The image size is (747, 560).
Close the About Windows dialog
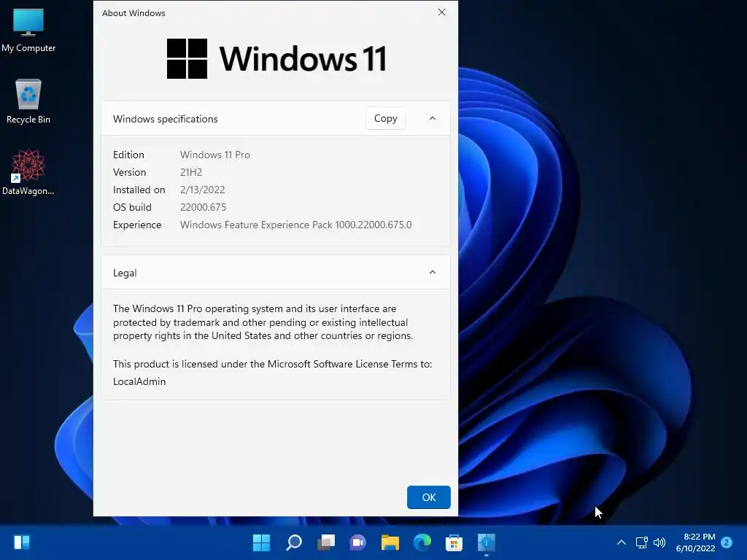click(441, 12)
